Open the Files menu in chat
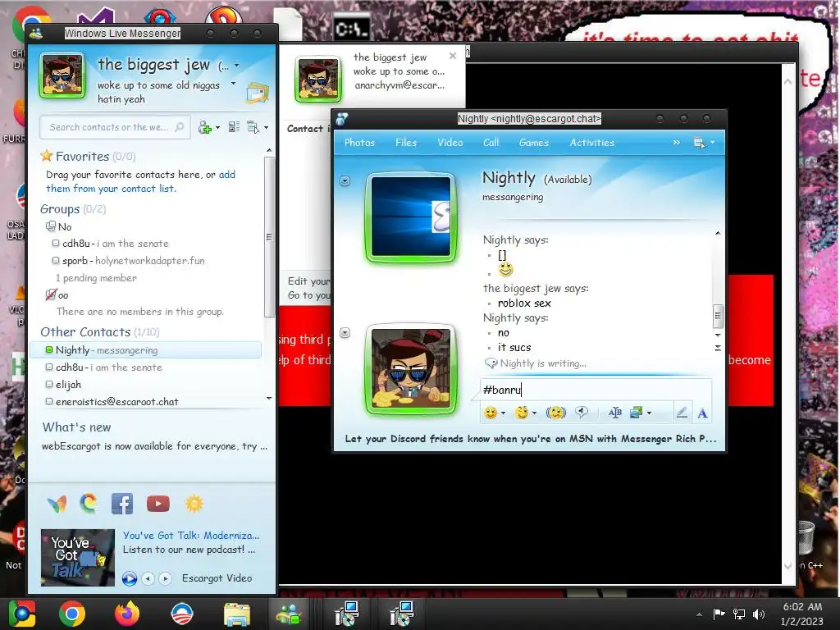 (x=405, y=143)
